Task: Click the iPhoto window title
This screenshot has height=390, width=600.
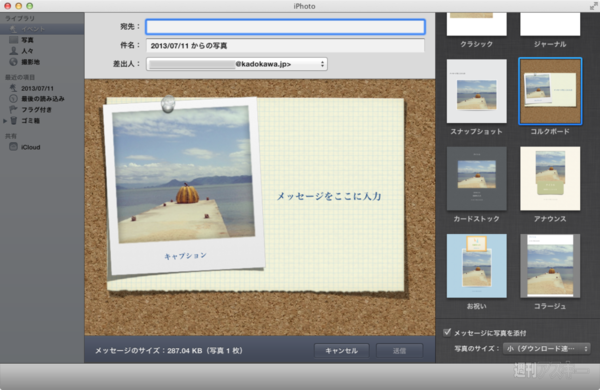Action: 304,6
